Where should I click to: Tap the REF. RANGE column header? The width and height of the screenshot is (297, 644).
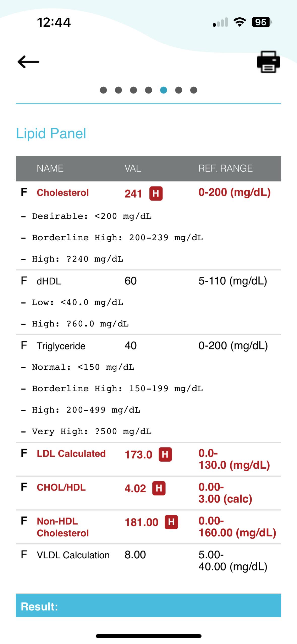coord(225,168)
